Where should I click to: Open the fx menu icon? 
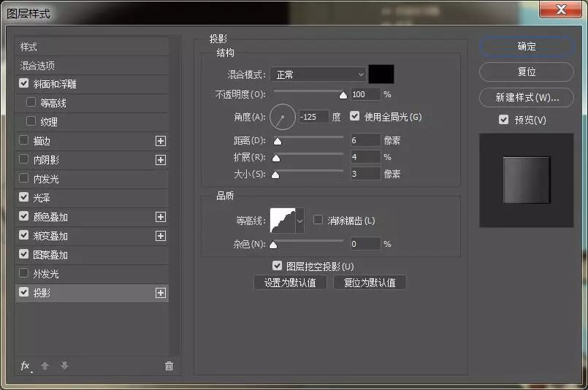coord(26,366)
